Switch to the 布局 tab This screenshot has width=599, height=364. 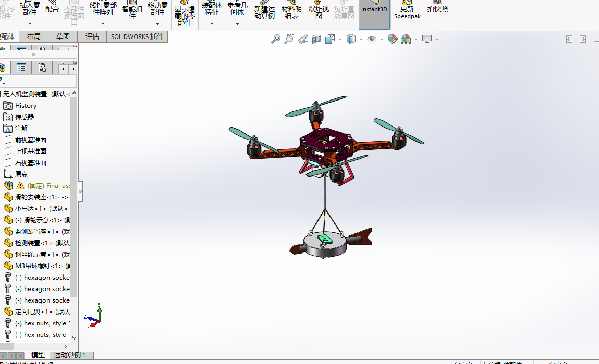pos(33,36)
